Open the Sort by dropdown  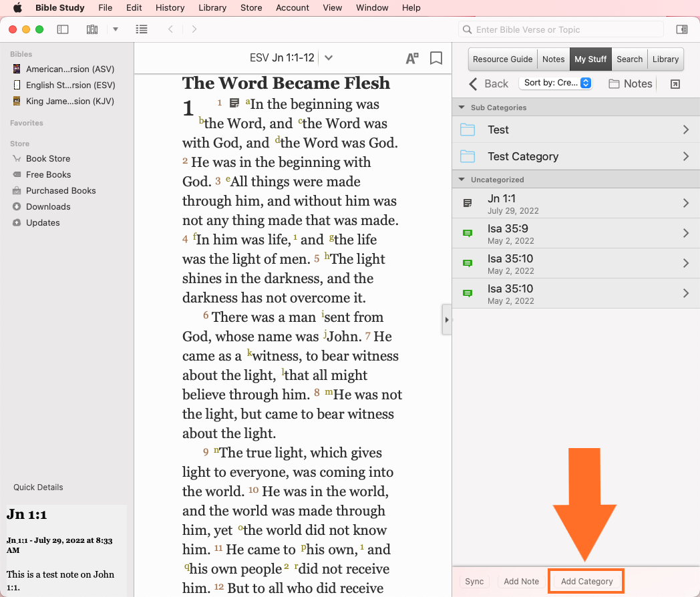point(556,83)
